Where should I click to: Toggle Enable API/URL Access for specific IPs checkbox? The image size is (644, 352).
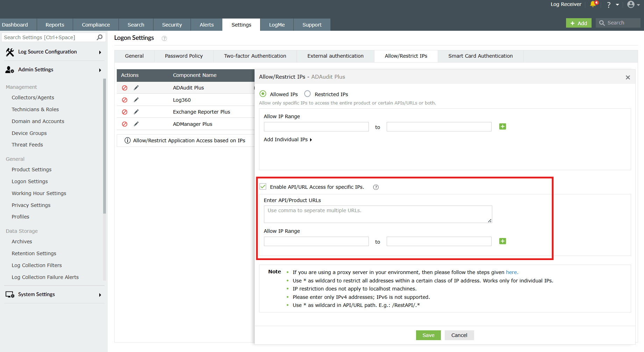pyautogui.click(x=263, y=187)
